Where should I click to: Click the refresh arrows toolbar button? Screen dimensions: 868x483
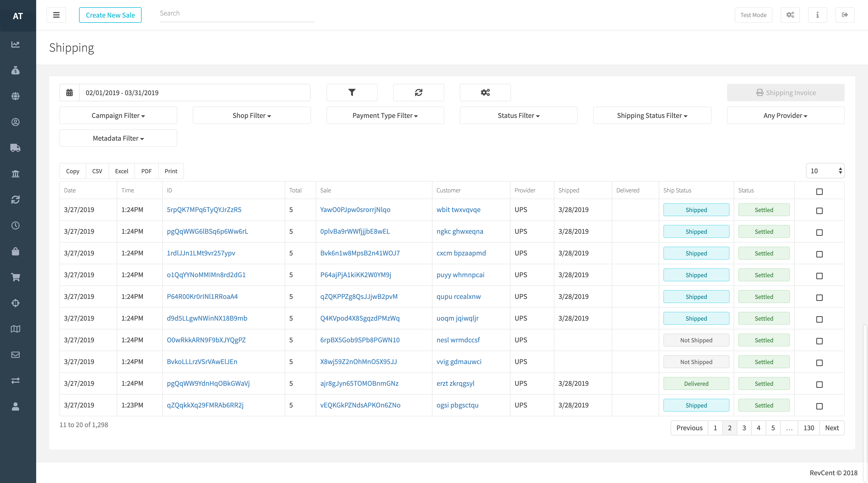click(419, 92)
